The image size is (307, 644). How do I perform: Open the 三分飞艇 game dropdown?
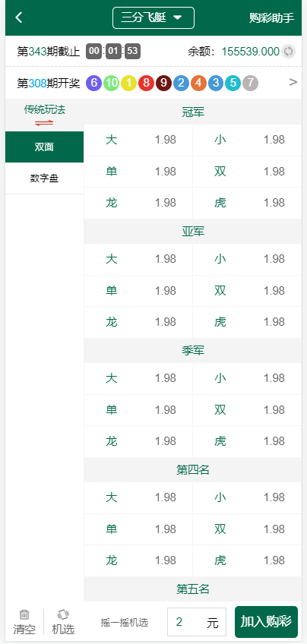(x=153, y=17)
